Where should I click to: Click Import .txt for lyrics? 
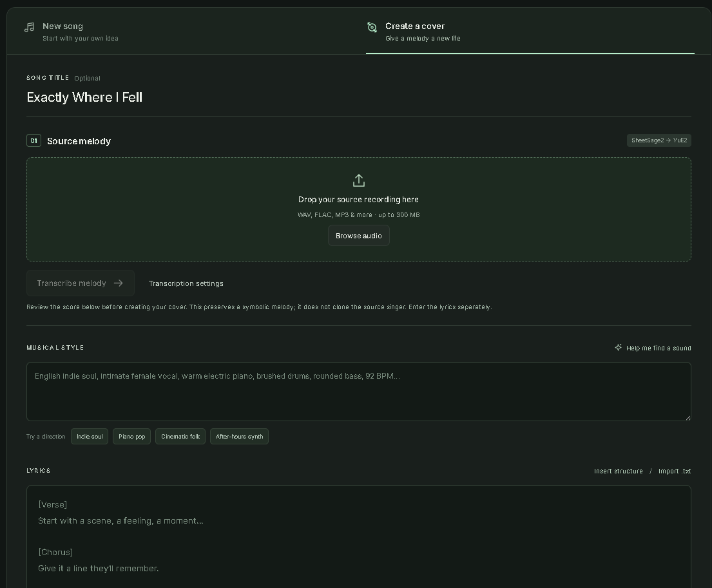[675, 471]
